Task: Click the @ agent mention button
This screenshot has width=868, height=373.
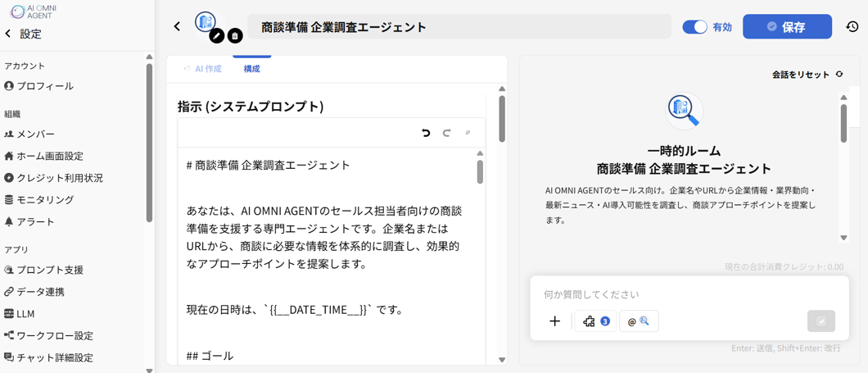Action: 638,321
